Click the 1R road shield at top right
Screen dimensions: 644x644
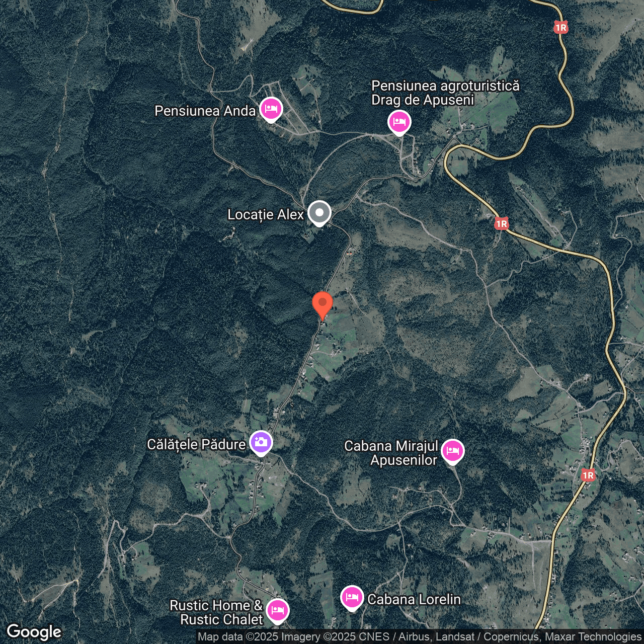(x=561, y=28)
